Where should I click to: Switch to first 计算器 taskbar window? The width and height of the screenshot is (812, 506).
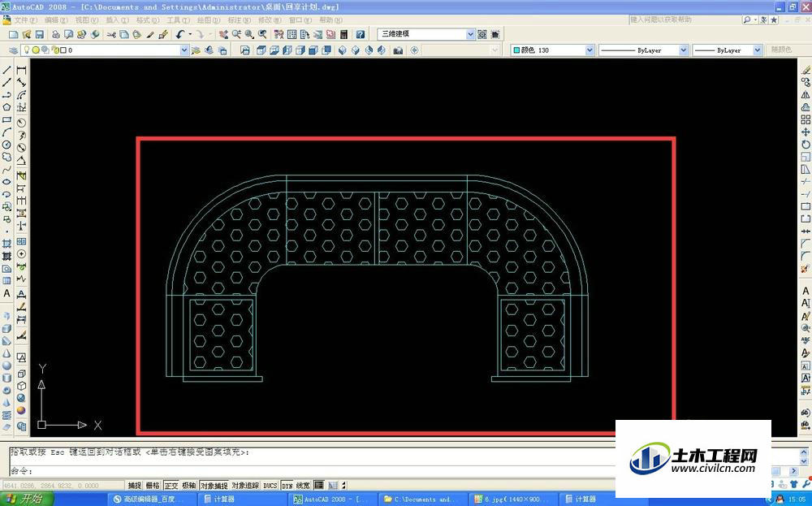tap(242, 500)
